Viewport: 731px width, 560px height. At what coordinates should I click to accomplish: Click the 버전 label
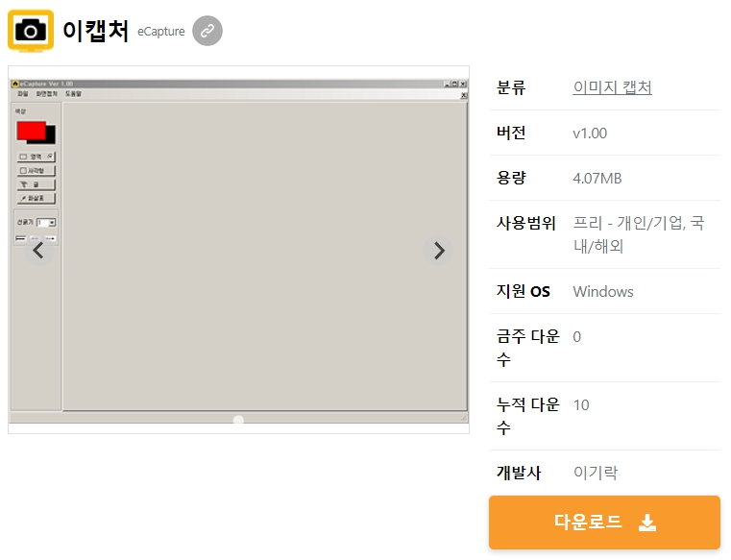(x=511, y=133)
